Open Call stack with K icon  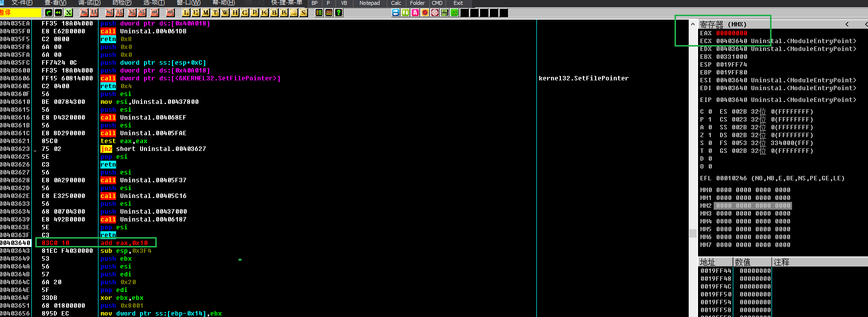[265, 13]
